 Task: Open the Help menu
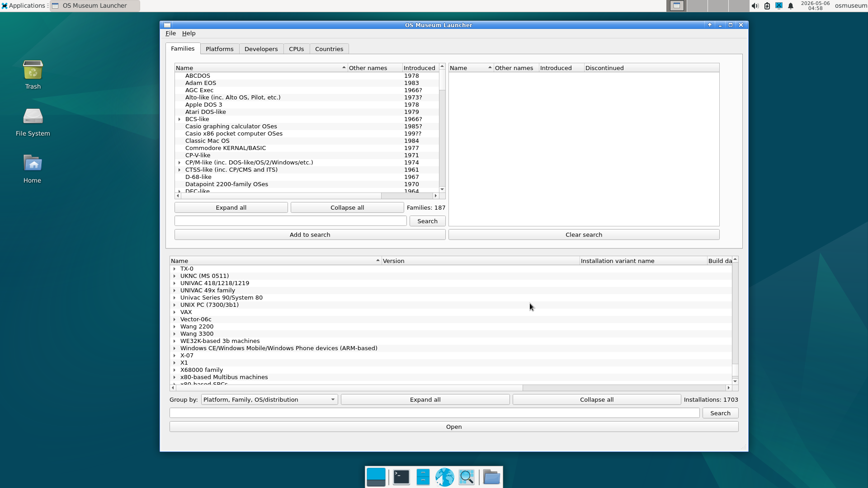(189, 33)
